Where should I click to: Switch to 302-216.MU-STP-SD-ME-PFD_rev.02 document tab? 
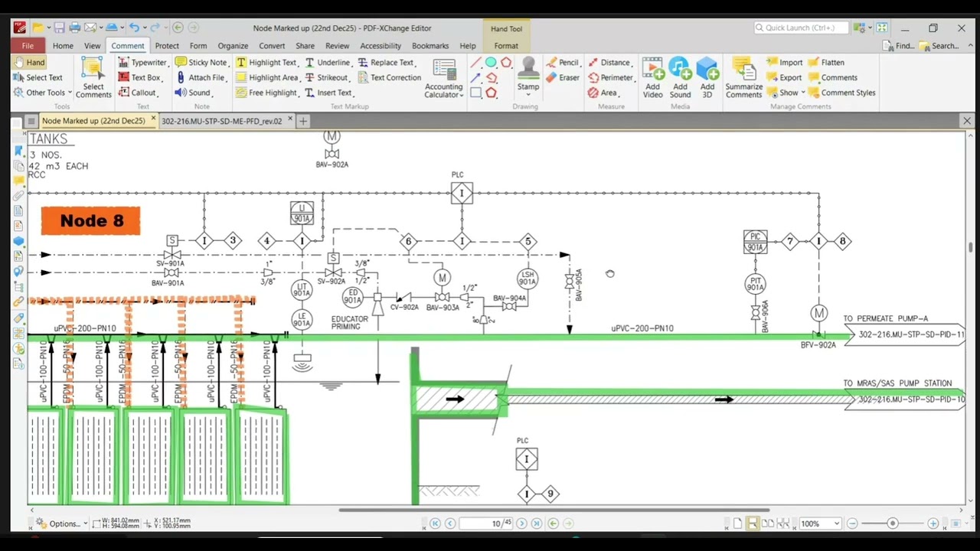pyautogui.click(x=221, y=121)
